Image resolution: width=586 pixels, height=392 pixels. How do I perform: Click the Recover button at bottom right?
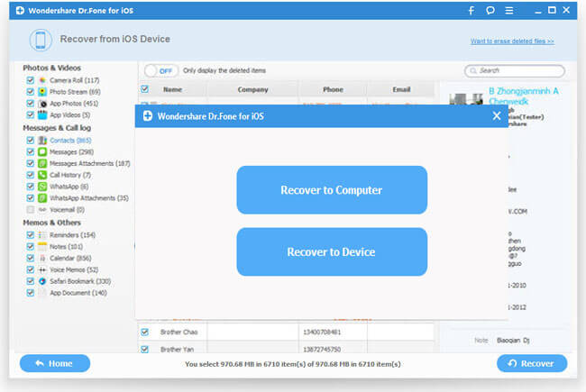pyautogui.click(x=532, y=363)
